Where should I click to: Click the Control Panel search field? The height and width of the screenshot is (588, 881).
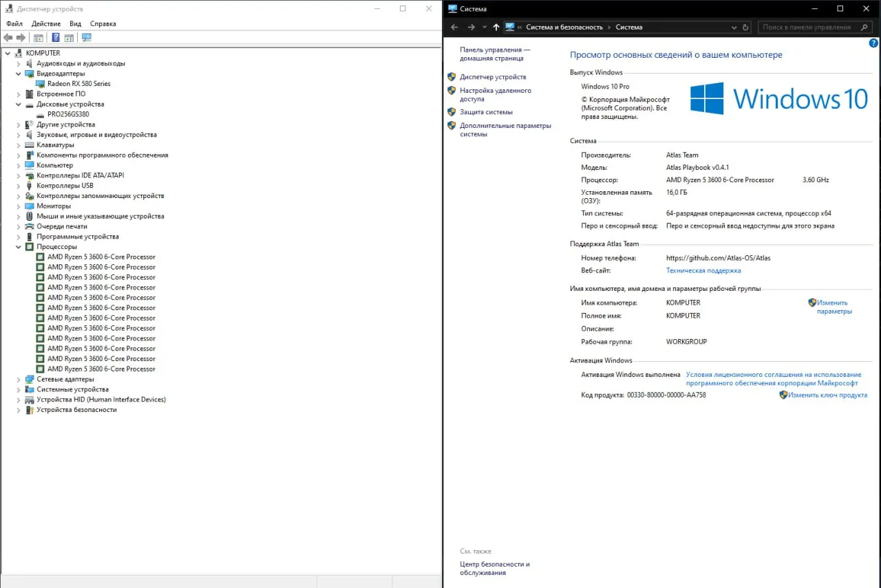click(x=807, y=28)
